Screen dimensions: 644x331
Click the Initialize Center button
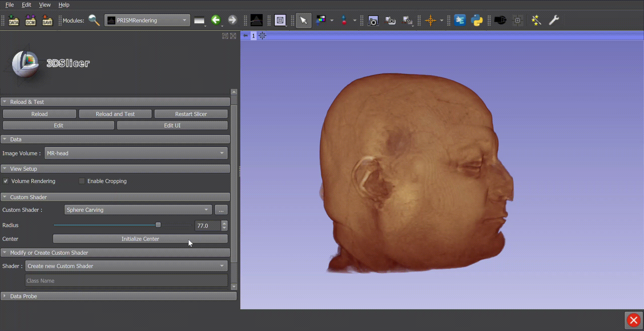point(140,239)
